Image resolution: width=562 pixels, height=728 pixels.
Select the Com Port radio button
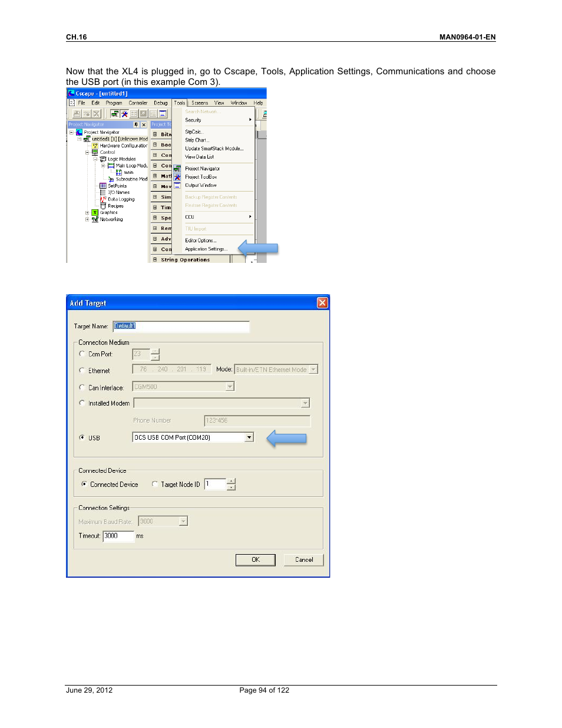coord(82,354)
